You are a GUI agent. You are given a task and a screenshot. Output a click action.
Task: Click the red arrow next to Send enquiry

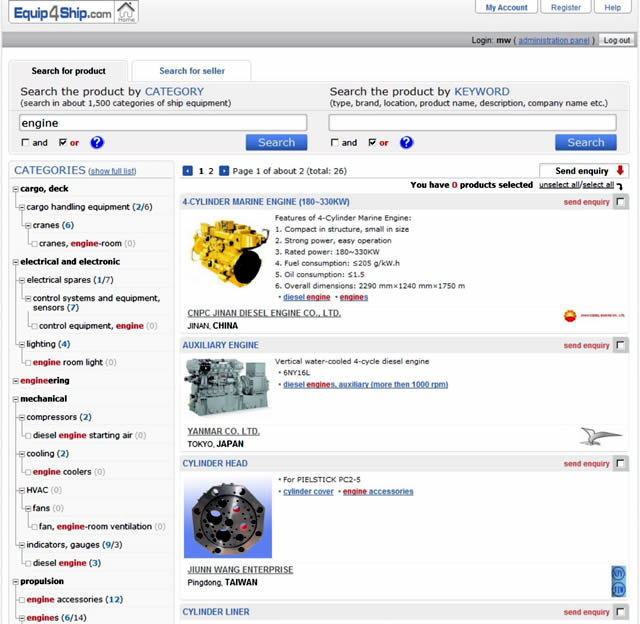(620, 171)
